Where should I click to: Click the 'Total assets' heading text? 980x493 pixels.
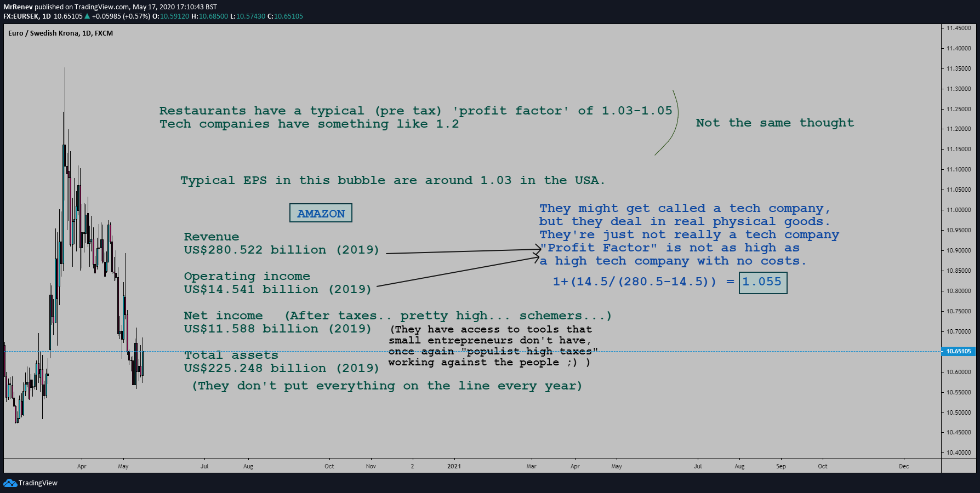point(231,355)
